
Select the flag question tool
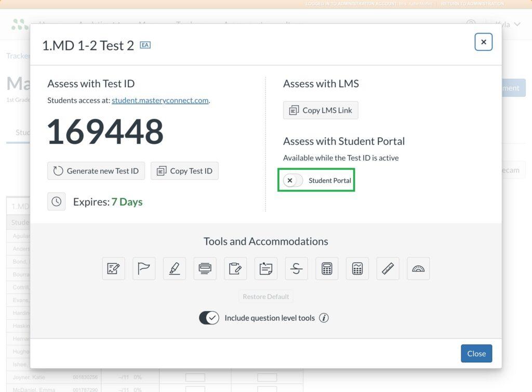pos(144,268)
